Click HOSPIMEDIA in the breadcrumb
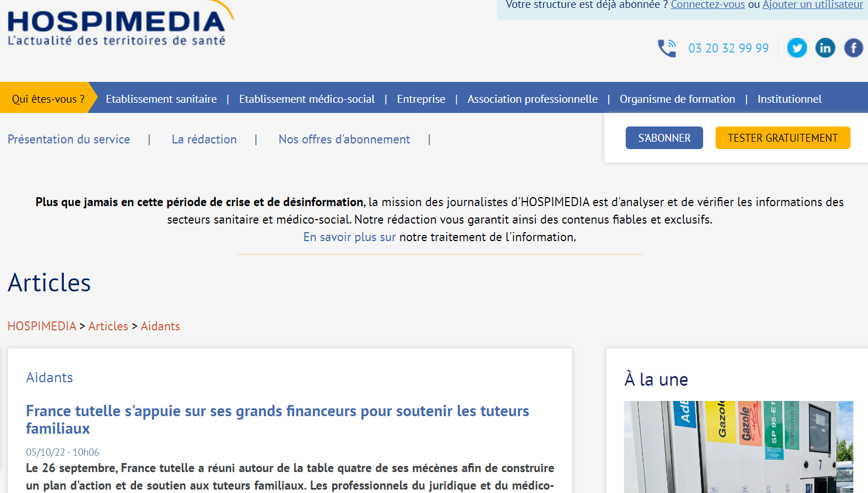The width and height of the screenshot is (868, 493). coord(42,326)
